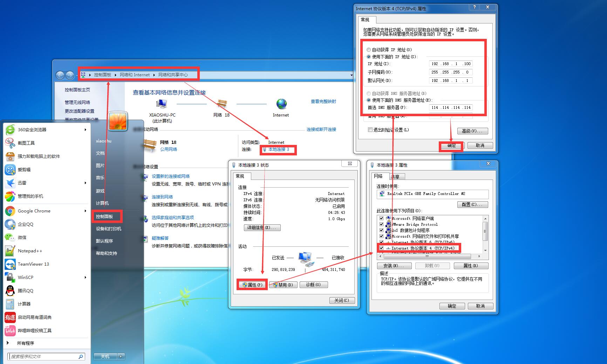Open 控制面板 from Start menu

tap(104, 217)
